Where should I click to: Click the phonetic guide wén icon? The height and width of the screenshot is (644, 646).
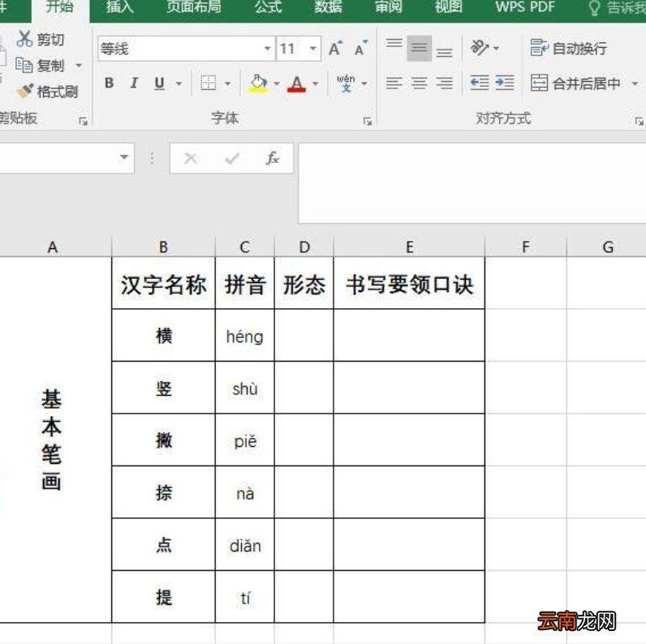point(346,84)
